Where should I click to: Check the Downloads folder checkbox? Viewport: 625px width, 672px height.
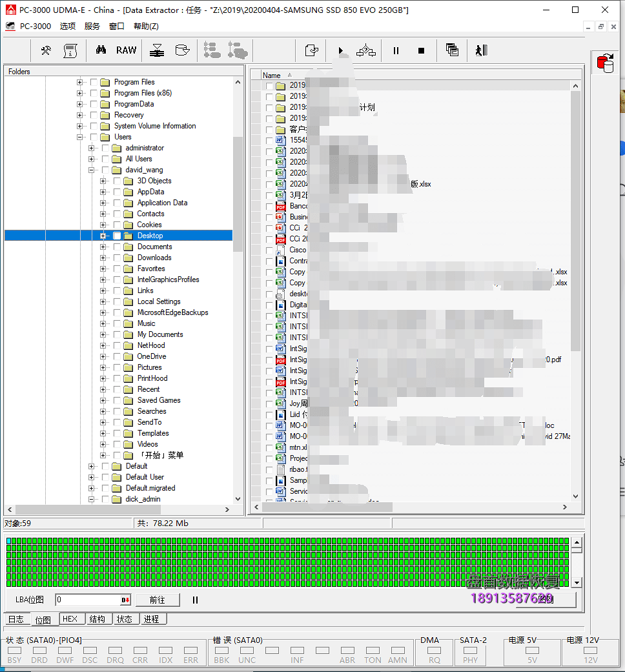coord(117,258)
